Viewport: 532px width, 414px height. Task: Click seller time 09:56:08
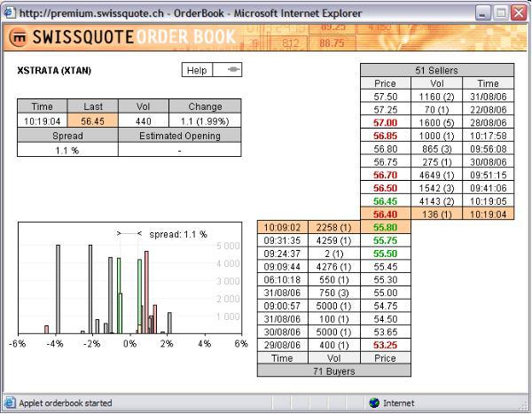pyautogui.click(x=489, y=149)
